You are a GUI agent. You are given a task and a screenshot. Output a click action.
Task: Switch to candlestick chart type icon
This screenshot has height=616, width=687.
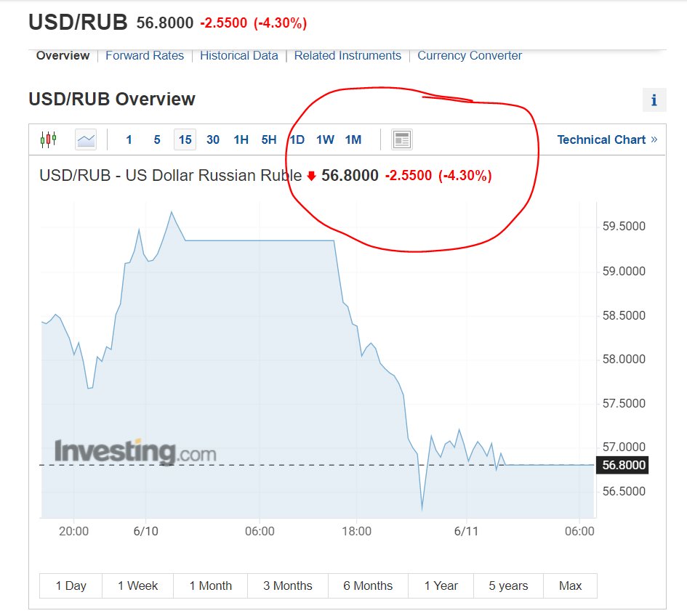pyautogui.click(x=48, y=139)
